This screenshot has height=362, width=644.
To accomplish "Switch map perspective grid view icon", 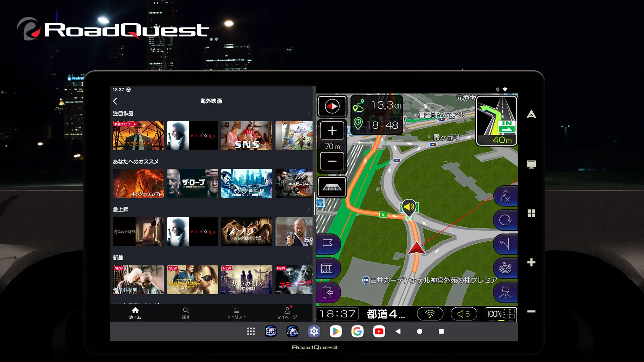I will 332,187.
